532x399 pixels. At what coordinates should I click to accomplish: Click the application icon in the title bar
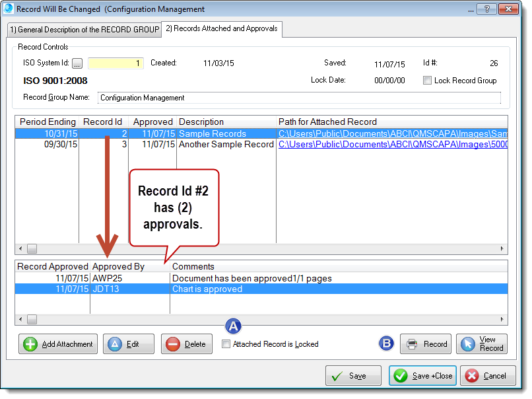point(9,9)
